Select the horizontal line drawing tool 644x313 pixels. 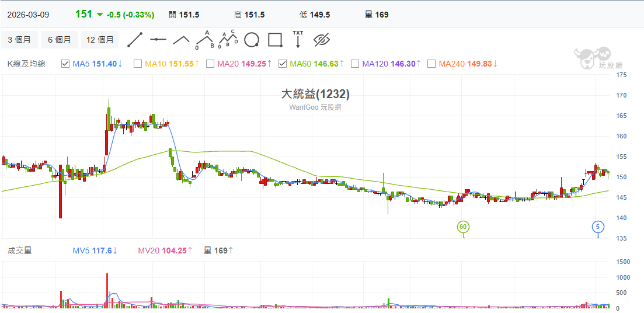(x=158, y=40)
